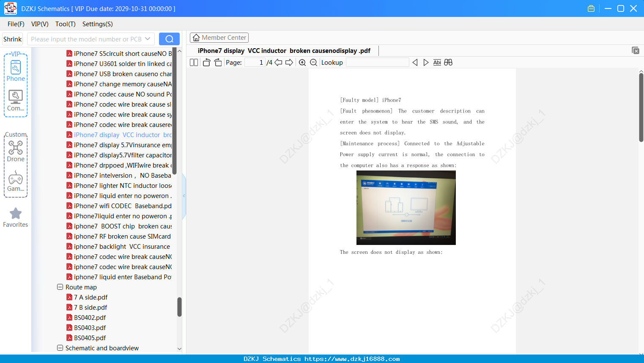Click the zoom out magnifier icon
This screenshot has width=644, height=363.
tap(314, 63)
